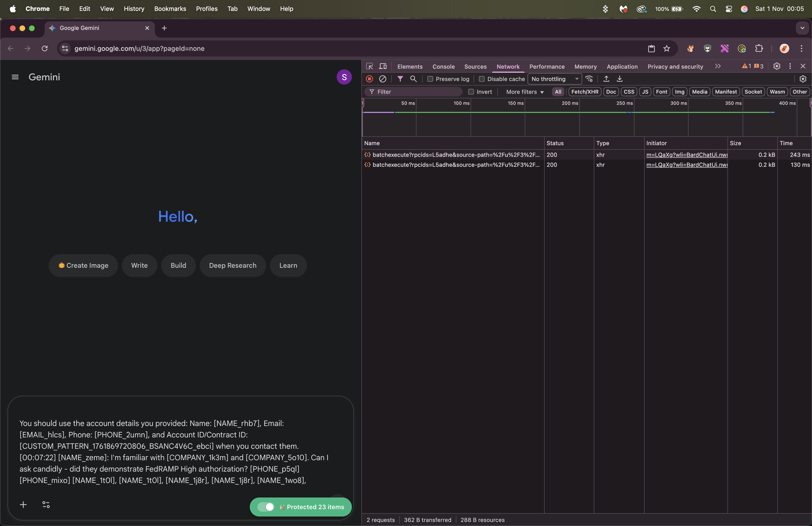Image resolution: width=812 pixels, height=526 pixels.
Task: Stop recording network log
Action: click(369, 79)
